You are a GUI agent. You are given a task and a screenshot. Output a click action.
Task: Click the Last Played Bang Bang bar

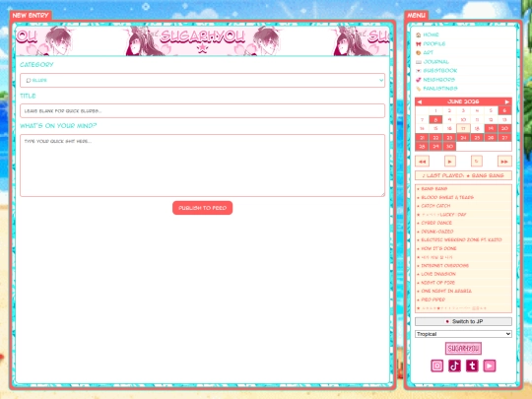click(x=463, y=175)
